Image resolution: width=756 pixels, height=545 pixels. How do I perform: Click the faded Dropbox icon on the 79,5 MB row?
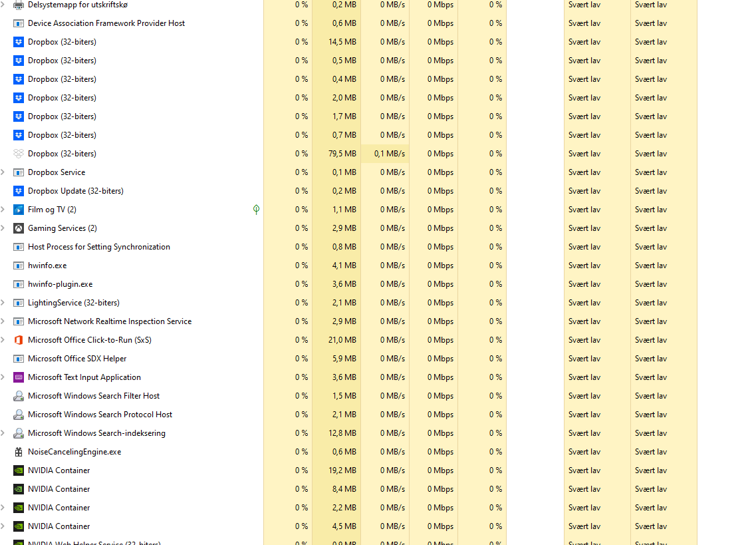tap(19, 154)
